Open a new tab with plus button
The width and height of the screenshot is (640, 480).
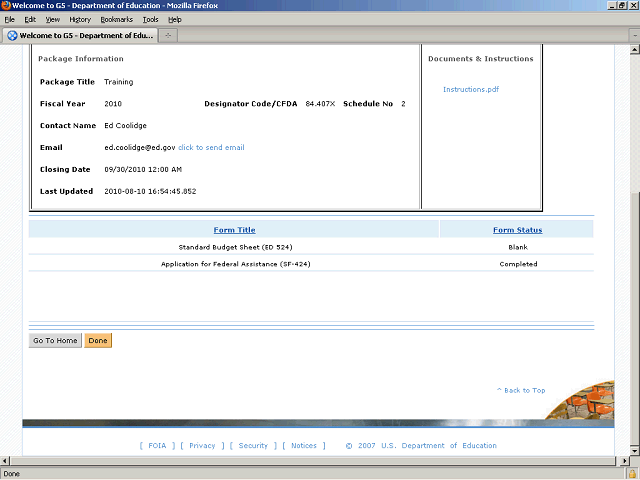168,36
